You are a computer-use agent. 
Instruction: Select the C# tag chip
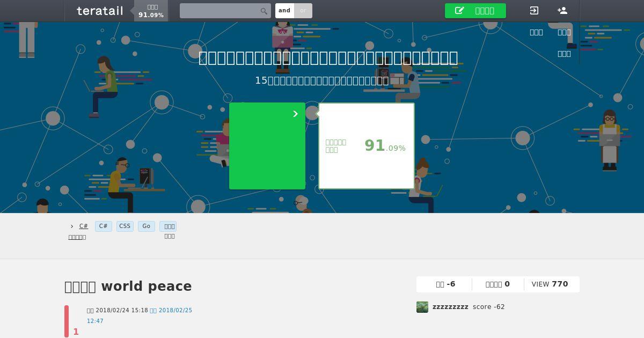pyautogui.click(x=104, y=226)
